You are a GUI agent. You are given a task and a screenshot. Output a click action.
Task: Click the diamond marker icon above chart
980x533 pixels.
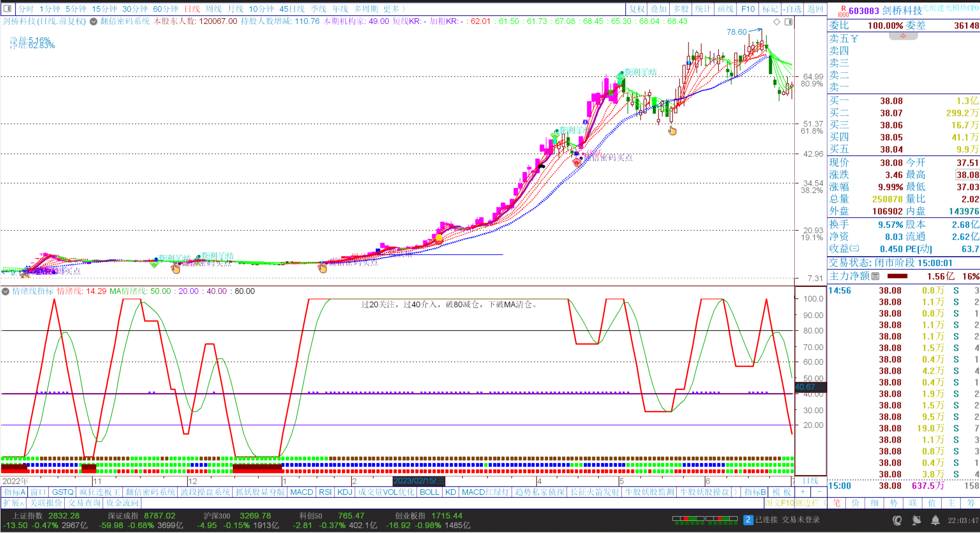click(776, 21)
